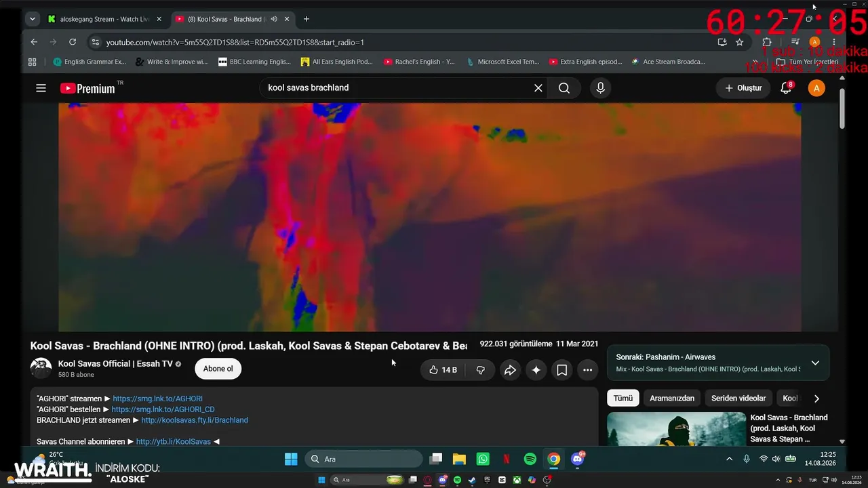Click the sparkle Ask icon under video

[536, 370]
